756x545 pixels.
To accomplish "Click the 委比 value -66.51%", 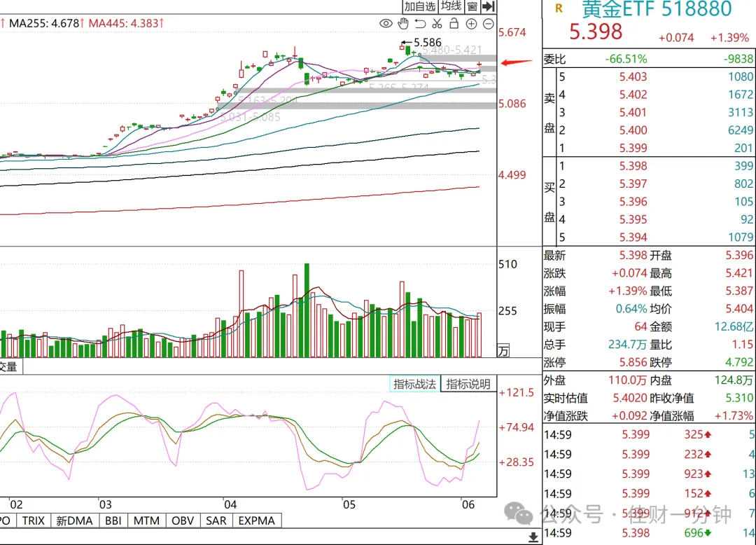I will [x=626, y=59].
